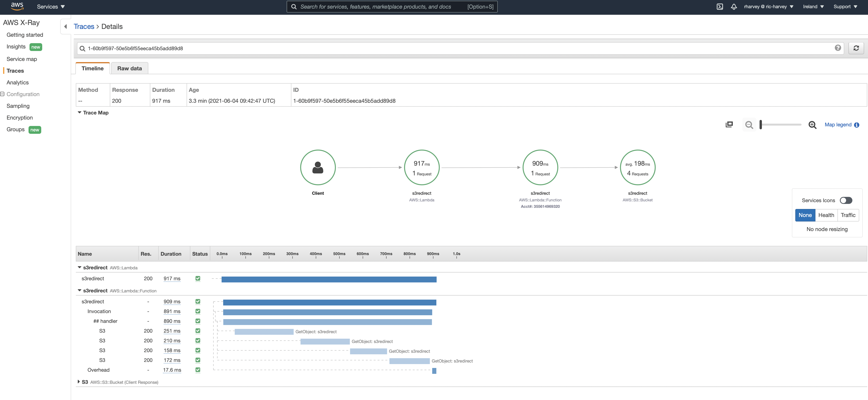Open the Ireland region dropdown
This screenshot has height=400, width=868.
pyautogui.click(x=813, y=7)
